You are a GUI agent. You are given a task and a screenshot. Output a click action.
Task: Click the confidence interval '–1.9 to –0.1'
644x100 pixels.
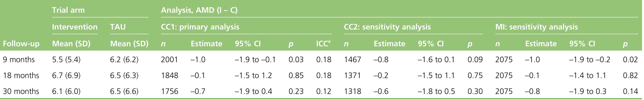pos(255,60)
